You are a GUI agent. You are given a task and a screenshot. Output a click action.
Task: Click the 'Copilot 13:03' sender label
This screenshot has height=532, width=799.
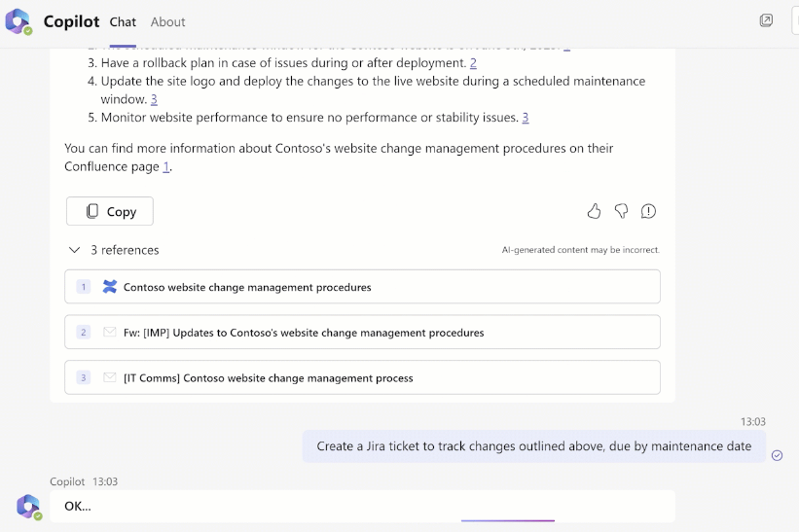[x=84, y=481]
